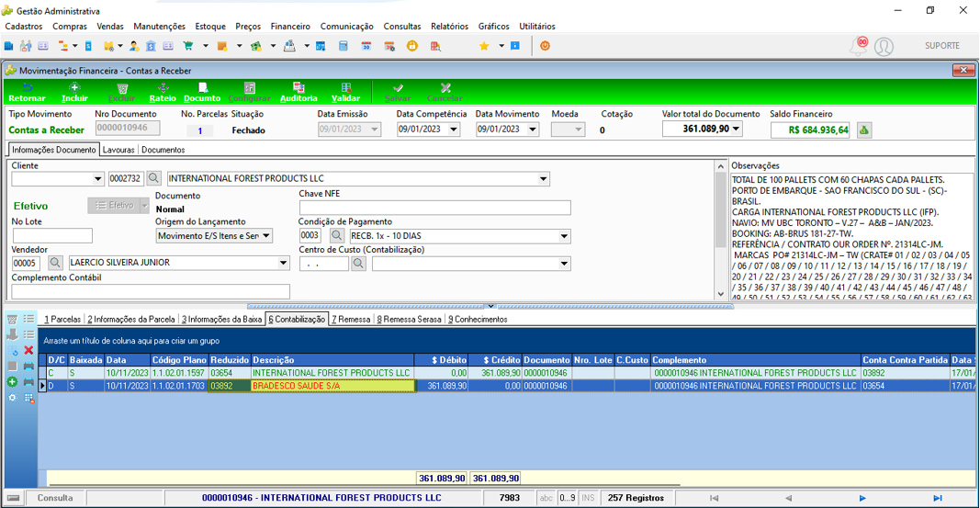Click the grid export icon below printers
980x508 pixels.
[x=28, y=398]
